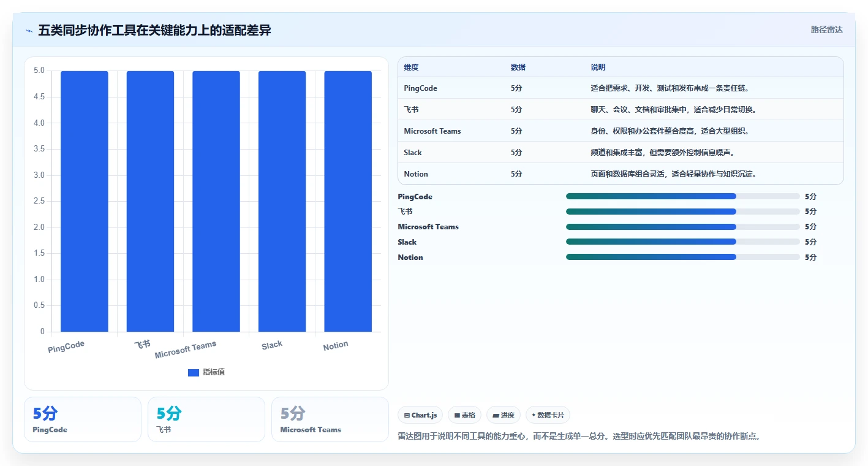Click the 5分 value in Slack table row

516,153
